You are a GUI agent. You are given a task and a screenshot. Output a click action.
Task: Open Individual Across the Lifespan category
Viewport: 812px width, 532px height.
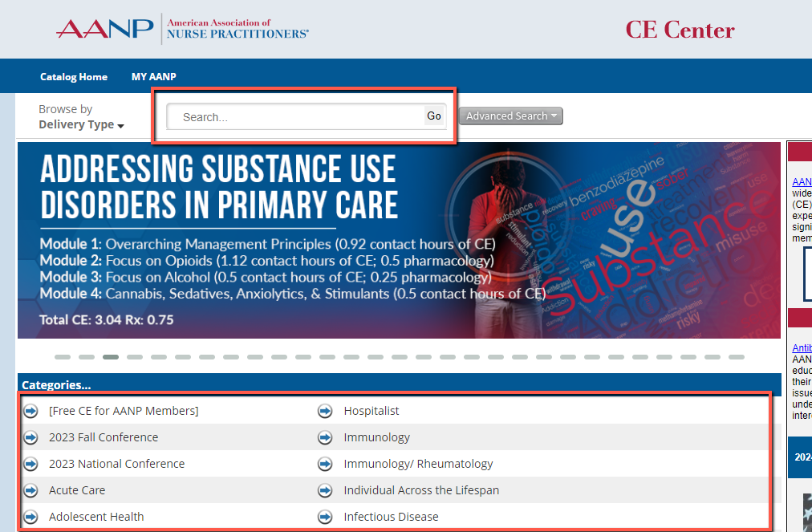point(421,490)
